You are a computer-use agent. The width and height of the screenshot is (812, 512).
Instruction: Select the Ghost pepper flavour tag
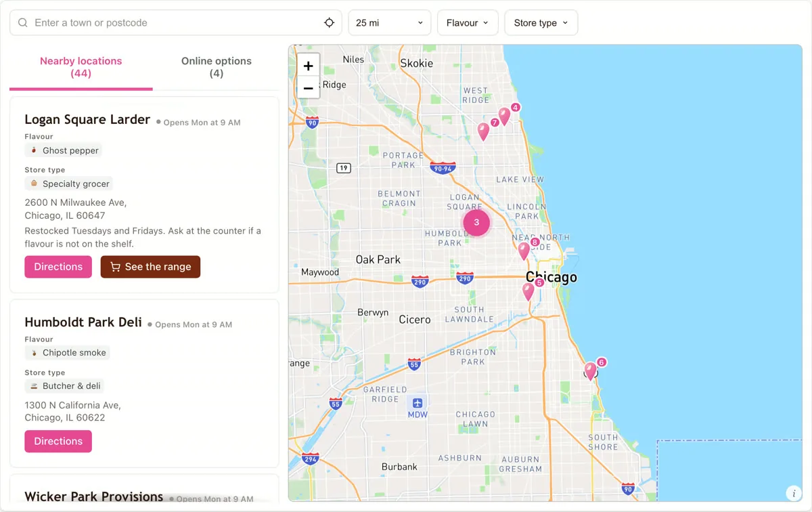[64, 150]
